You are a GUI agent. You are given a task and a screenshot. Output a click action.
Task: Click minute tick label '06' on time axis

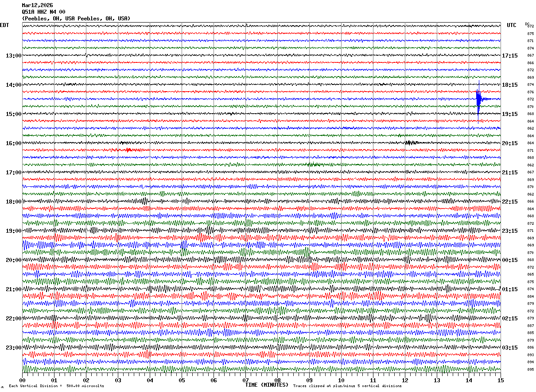214,380
